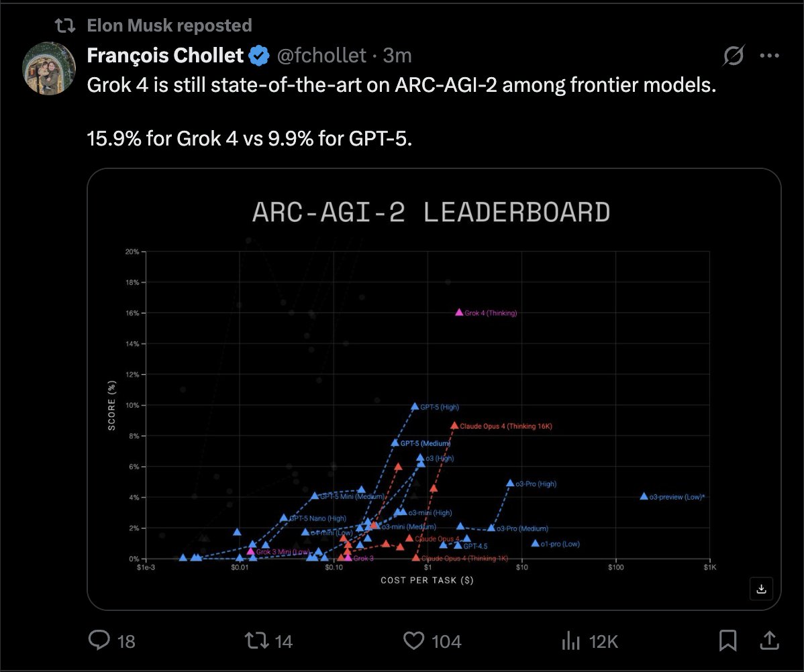This screenshot has width=804, height=672.
Task: Bookmark this tweet
Action: (728, 641)
